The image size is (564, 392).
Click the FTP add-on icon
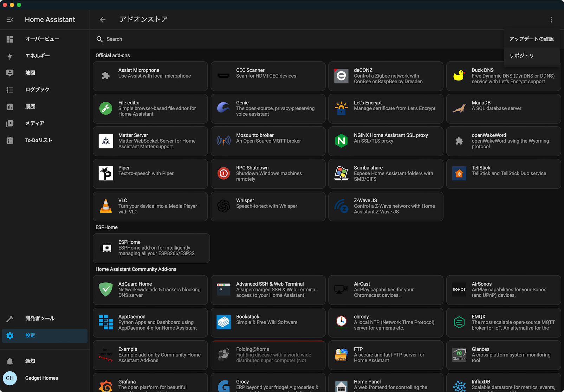341,355
